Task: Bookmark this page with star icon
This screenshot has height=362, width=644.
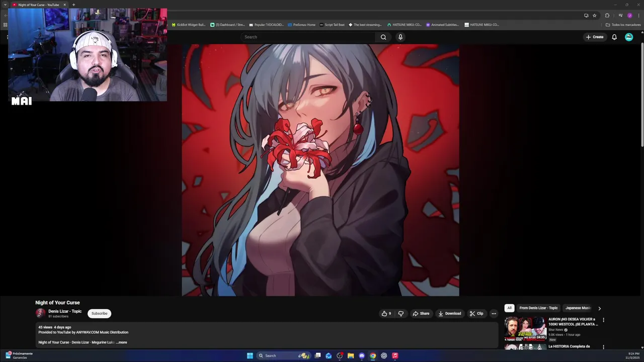Action: 594,16
